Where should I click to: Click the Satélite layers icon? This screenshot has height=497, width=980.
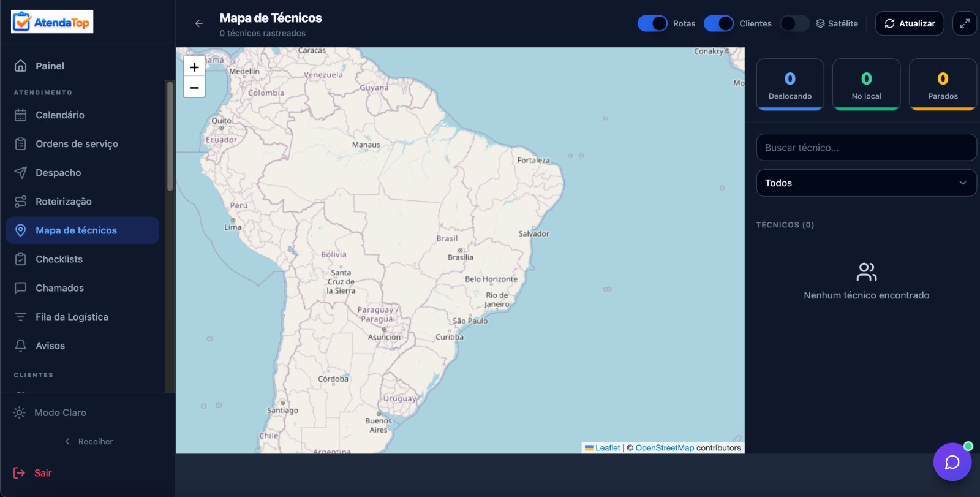820,23
